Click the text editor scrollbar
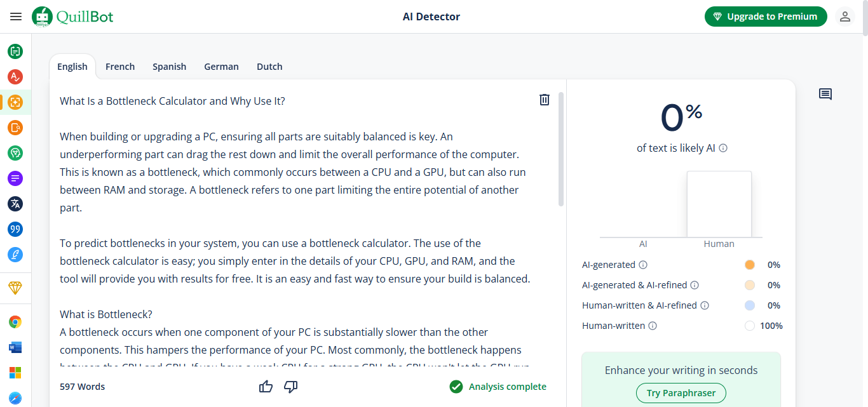This screenshot has height=407, width=868. (561, 149)
